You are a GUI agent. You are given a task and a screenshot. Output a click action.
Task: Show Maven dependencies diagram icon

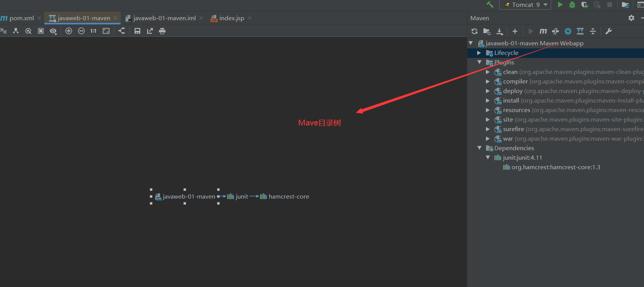tap(580, 31)
